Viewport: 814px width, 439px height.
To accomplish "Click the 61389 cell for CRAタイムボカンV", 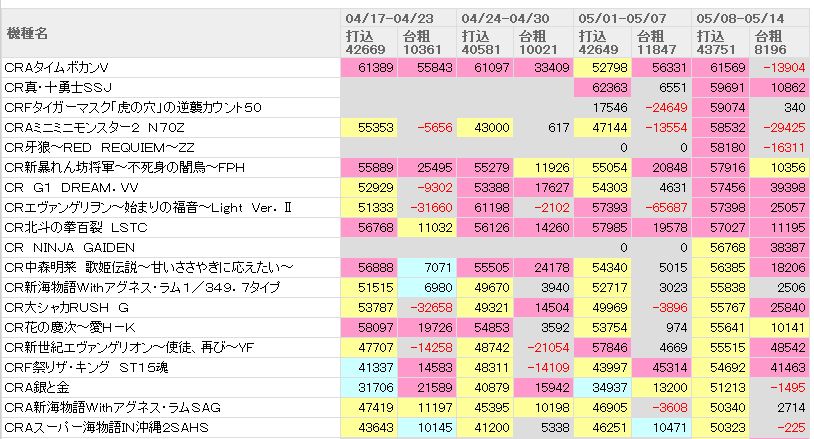I will coord(369,67).
